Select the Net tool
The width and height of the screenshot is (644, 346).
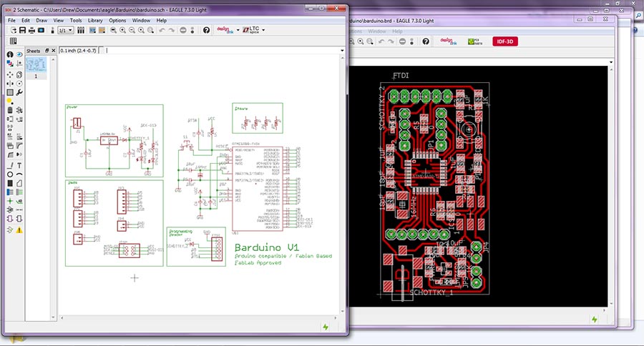coord(19,192)
